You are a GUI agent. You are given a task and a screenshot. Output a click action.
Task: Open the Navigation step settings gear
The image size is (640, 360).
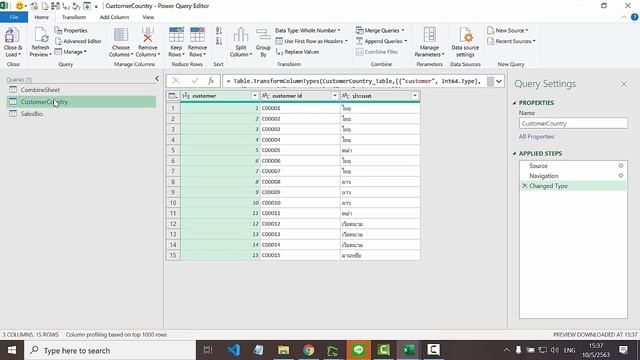tap(621, 176)
